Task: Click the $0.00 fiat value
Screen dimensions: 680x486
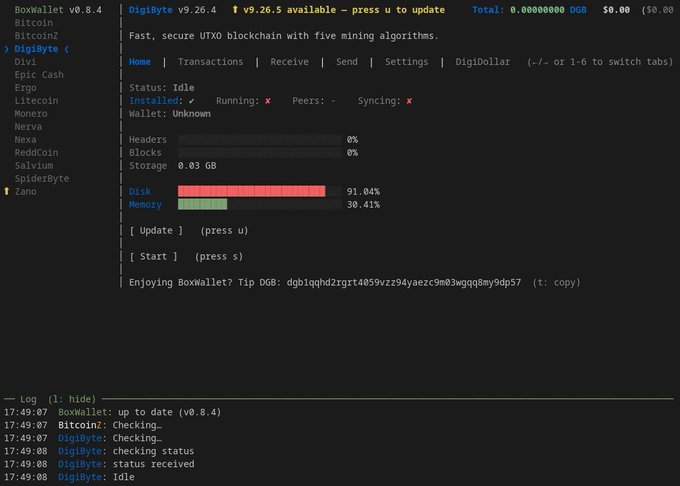Action: pyautogui.click(x=616, y=10)
